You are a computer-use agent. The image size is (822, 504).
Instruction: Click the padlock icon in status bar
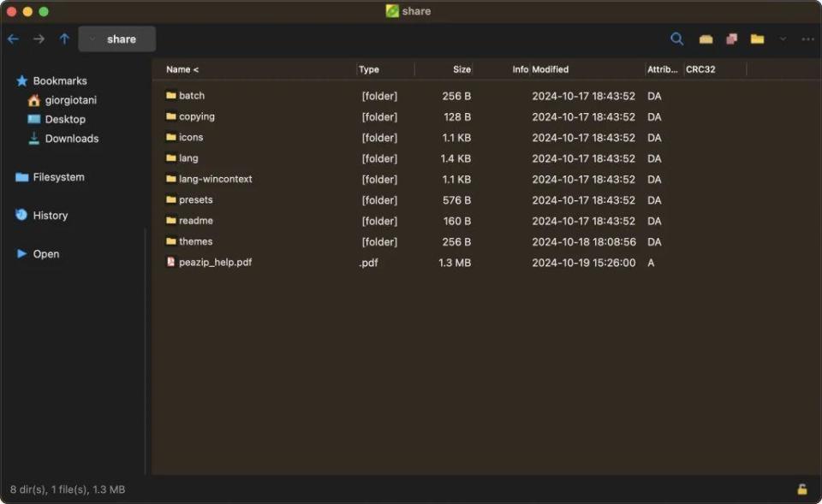[802, 489]
